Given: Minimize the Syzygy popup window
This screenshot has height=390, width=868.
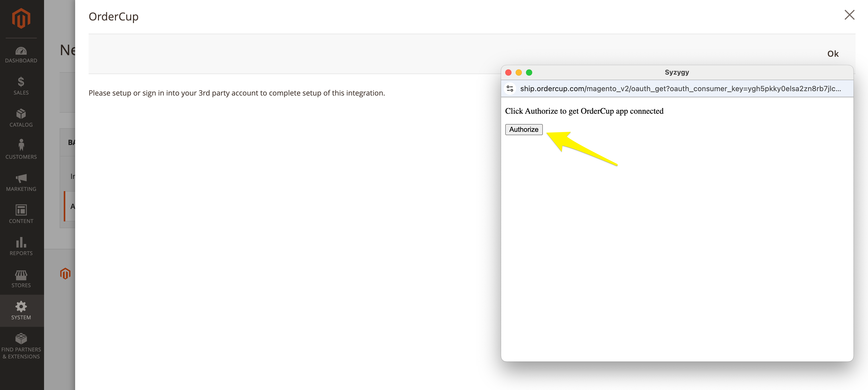Looking at the screenshot, I should pyautogui.click(x=518, y=73).
